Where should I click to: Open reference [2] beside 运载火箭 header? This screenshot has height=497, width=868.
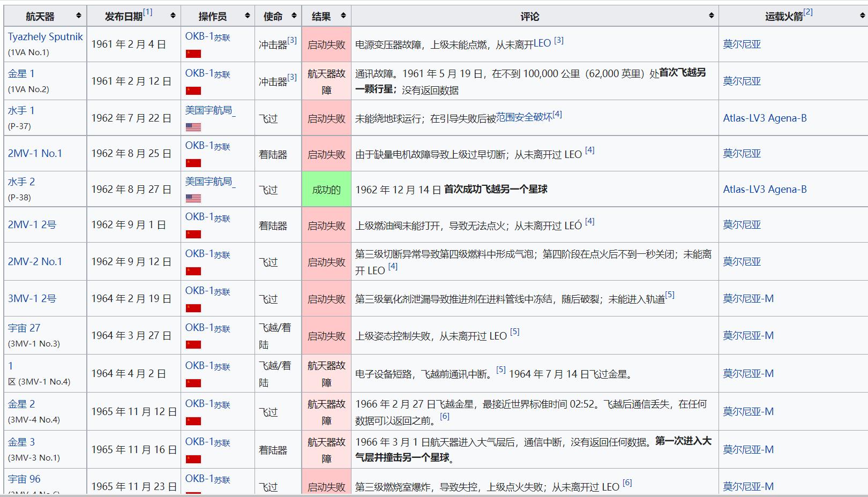(x=808, y=12)
